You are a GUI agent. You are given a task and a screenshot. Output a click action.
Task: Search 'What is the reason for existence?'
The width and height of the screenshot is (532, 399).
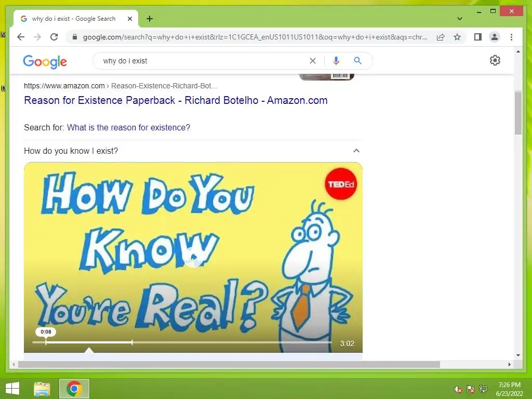pyautogui.click(x=128, y=128)
